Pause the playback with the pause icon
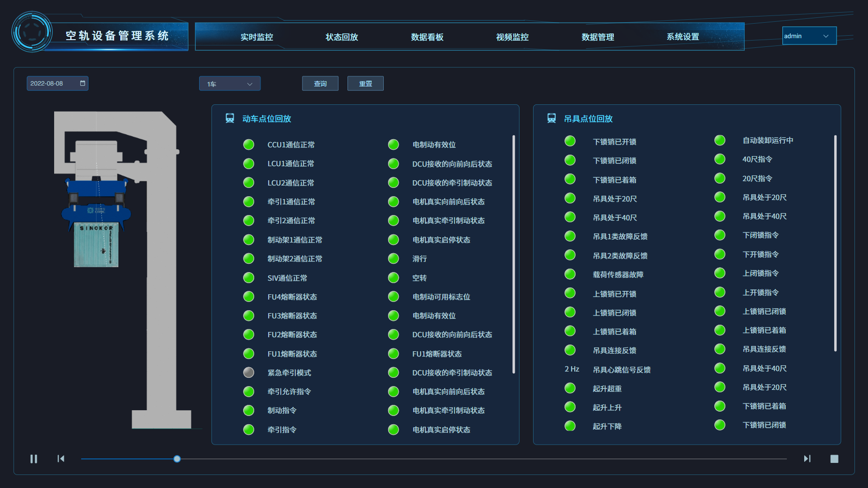 click(x=34, y=459)
